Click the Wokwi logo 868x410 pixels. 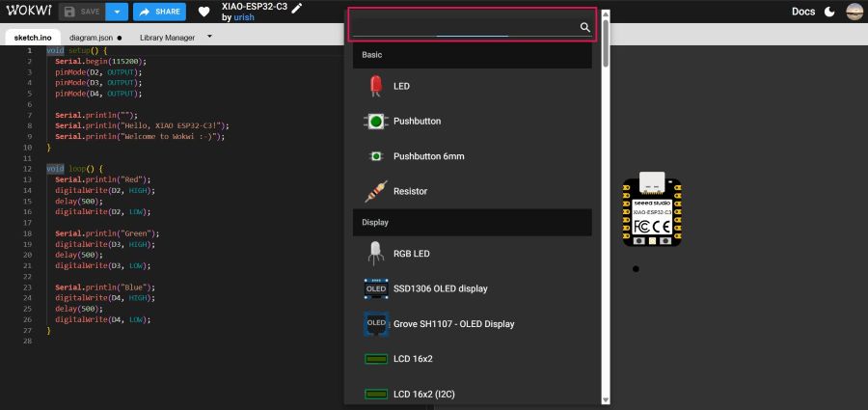coord(28,11)
